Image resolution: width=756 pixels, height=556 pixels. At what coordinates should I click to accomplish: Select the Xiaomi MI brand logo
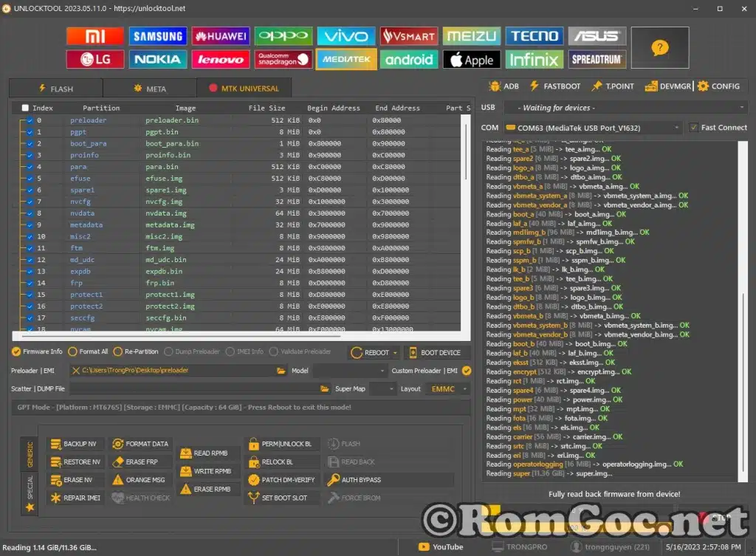point(95,36)
